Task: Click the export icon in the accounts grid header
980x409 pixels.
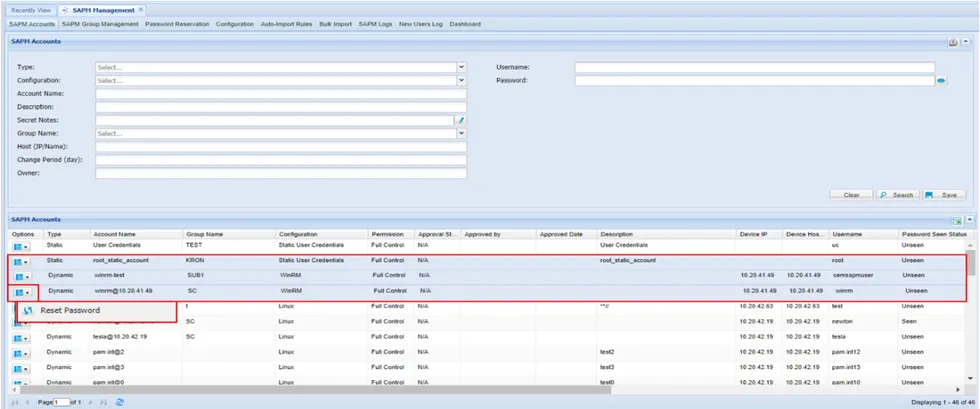Action: pyautogui.click(x=957, y=220)
